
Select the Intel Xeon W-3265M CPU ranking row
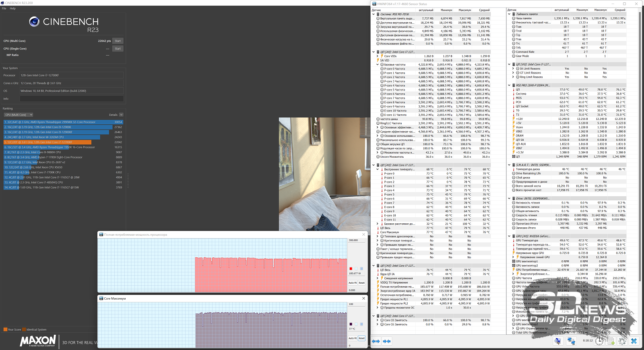[64, 137]
